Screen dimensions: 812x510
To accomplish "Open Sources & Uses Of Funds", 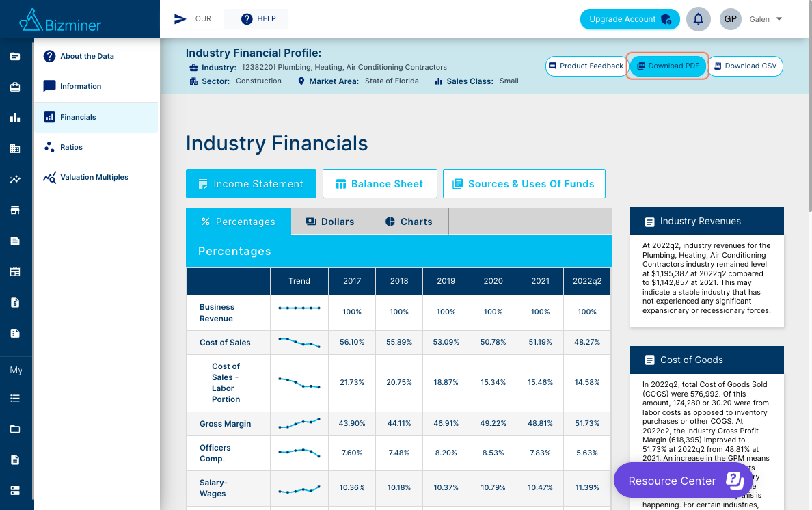I will coord(524,183).
